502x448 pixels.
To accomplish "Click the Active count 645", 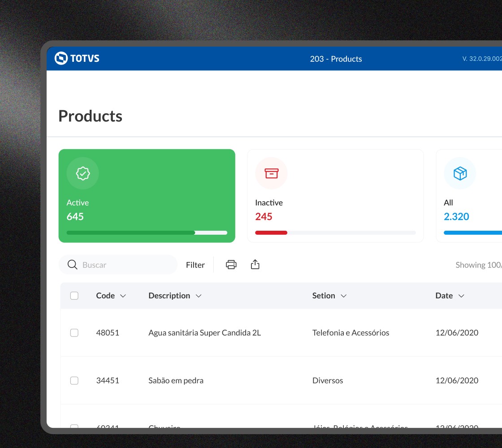I will click(x=75, y=217).
